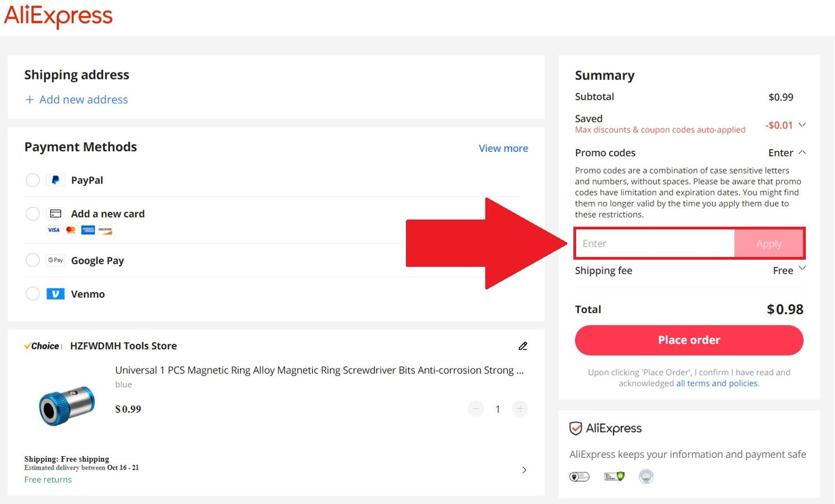Open all terms and policies link

[x=717, y=383]
